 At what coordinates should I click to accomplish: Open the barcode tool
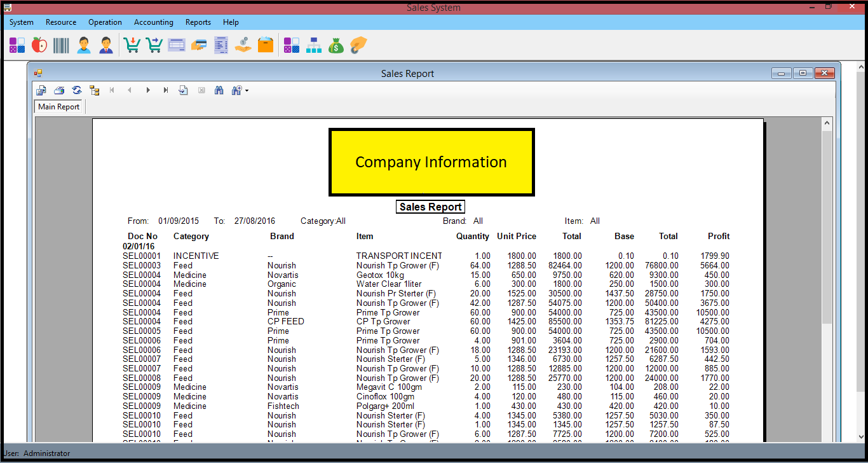(x=62, y=45)
